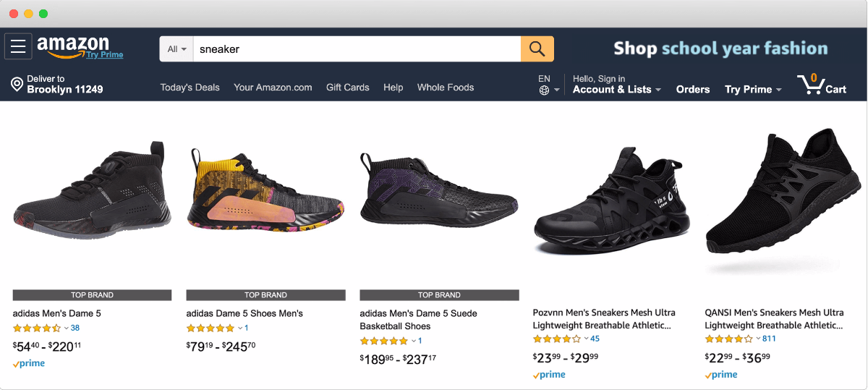Screen dimensions: 868x390
Task: Select the multicolor adidas Dame 5 shoe image
Action: (265, 195)
